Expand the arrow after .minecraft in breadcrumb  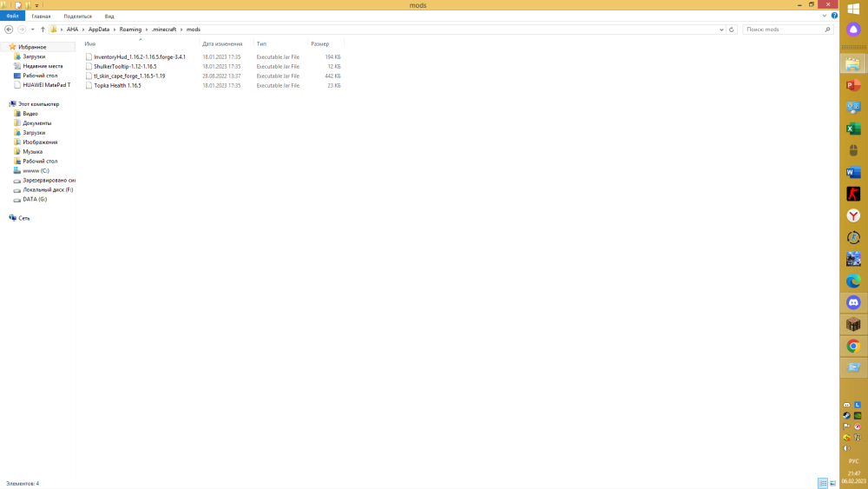[x=181, y=30]
